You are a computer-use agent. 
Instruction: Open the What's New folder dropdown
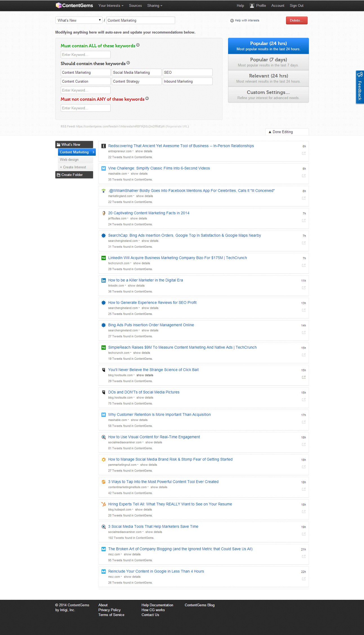coord(79,20)
